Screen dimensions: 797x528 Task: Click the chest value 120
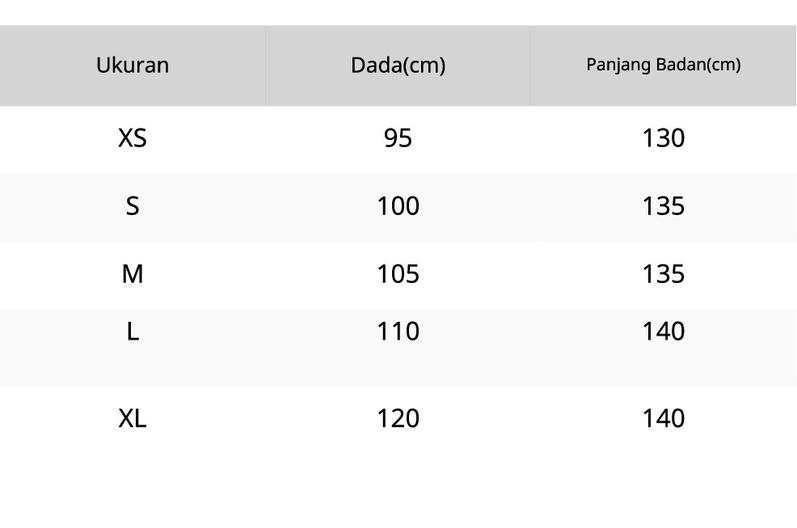click(x=398, y=419)
